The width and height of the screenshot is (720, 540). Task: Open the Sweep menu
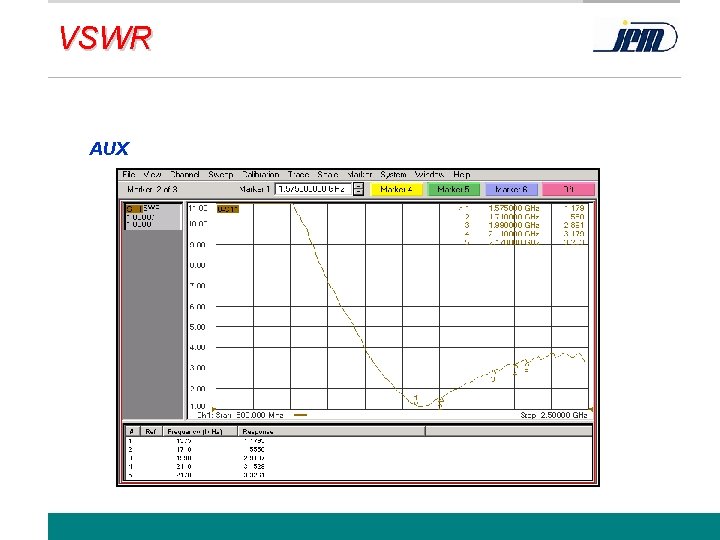coord(221,174)
